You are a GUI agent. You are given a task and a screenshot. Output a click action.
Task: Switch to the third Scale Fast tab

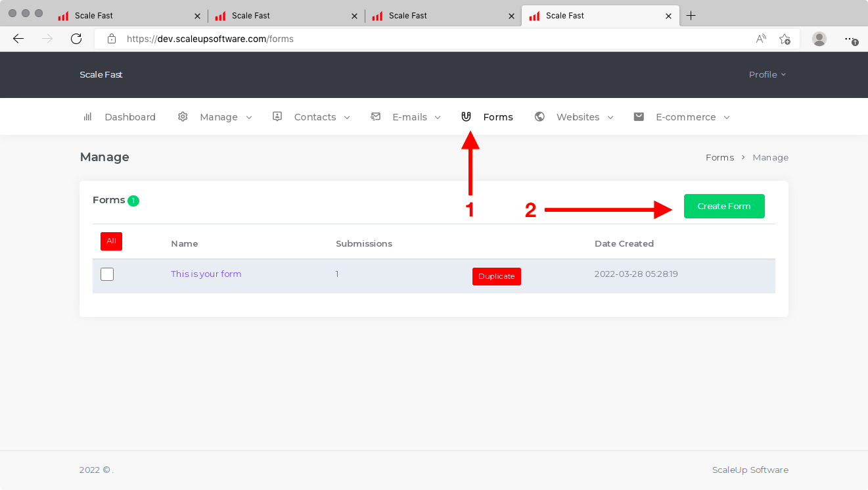point(443,16)
